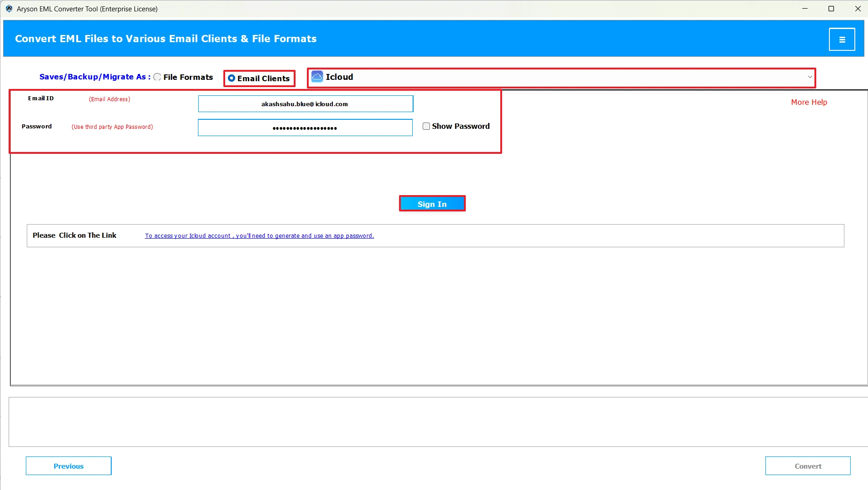Click the '(Email Address)' hint text
This screenshot has height=490, width=868.
pos(109,99)
